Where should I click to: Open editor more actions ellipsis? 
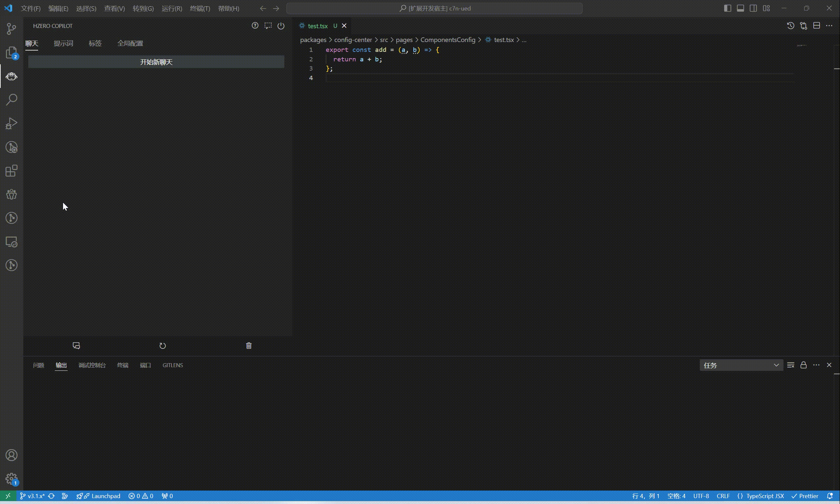coord(829,26)
